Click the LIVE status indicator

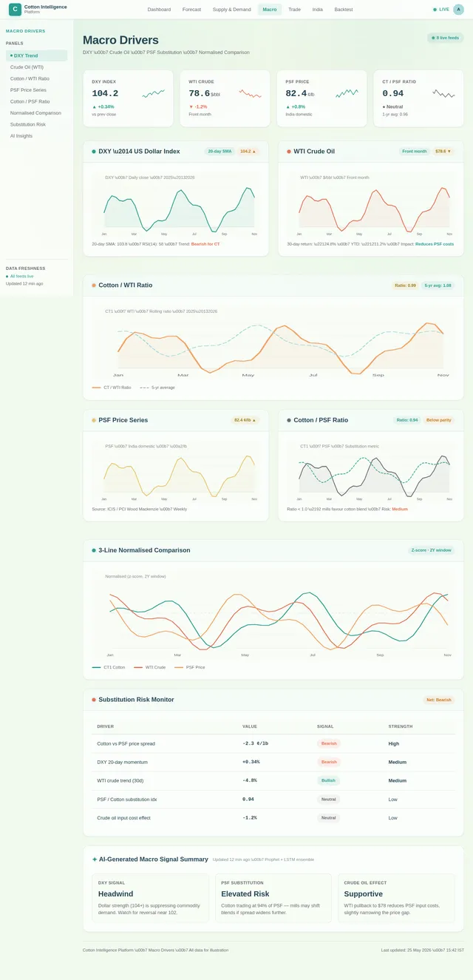click(441, 10)
